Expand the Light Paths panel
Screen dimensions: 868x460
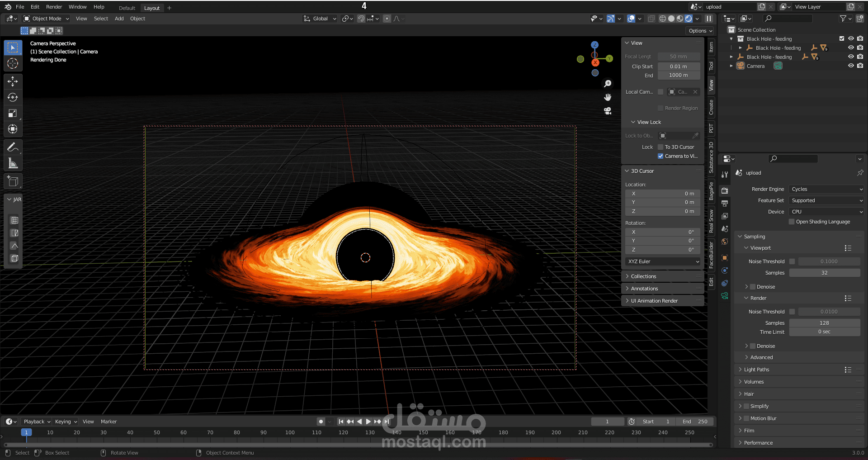(756, 370)
